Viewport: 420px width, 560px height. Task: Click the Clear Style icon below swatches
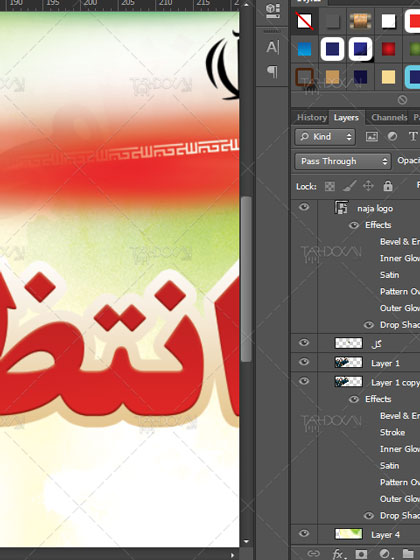[x=402, y=100]
